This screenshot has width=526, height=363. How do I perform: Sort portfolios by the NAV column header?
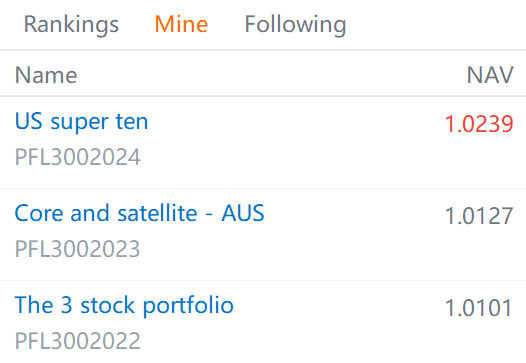point(490,75)
